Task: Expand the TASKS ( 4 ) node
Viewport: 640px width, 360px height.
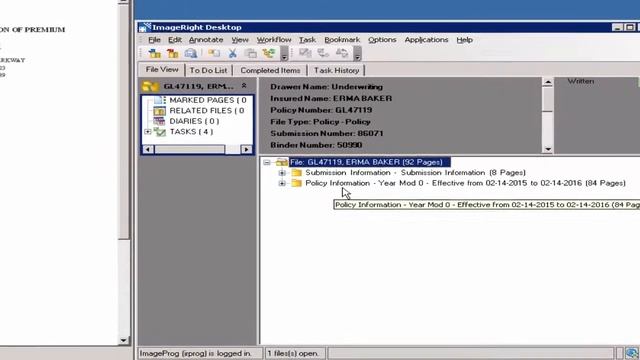Action: [x=148, y=132]
